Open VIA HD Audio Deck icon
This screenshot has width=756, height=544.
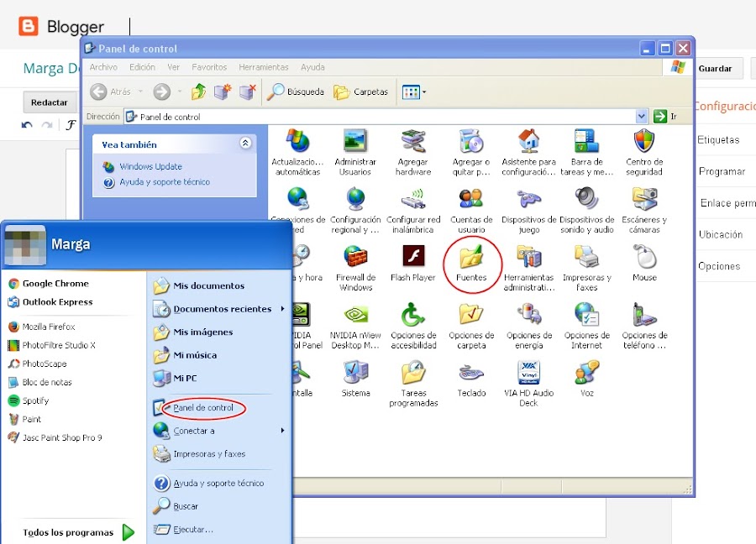tap(529, 372)
